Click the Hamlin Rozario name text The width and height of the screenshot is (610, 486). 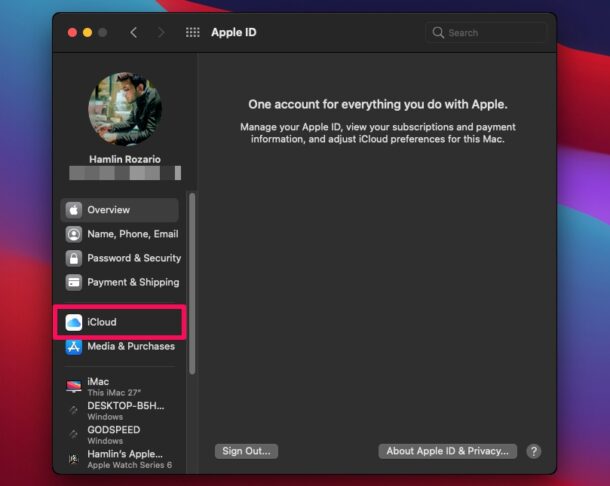click(x=125, y=159)
